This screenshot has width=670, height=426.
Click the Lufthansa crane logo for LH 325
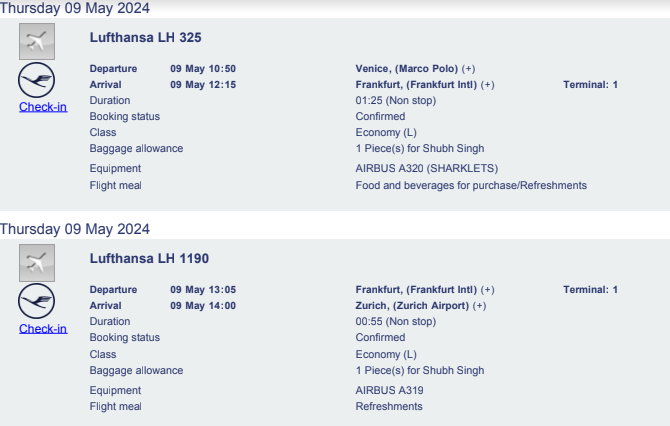(x=36, y=80)
